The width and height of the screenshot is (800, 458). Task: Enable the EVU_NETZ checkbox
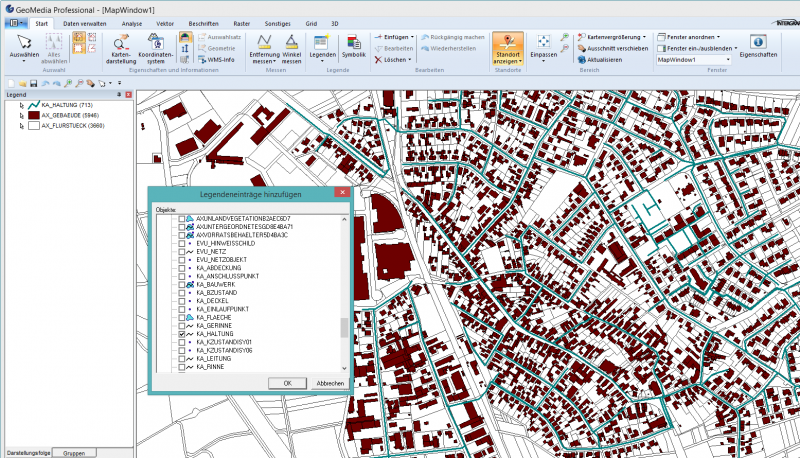point(181,250)
